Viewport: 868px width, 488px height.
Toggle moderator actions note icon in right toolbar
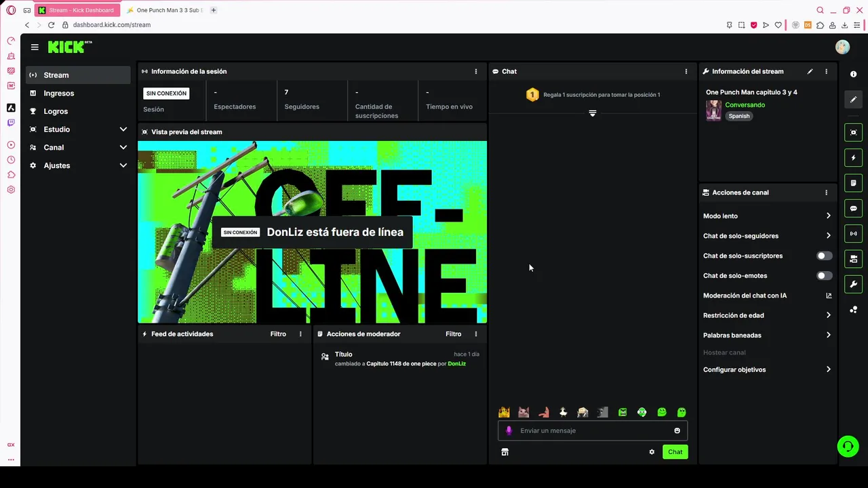coord(853,183)
